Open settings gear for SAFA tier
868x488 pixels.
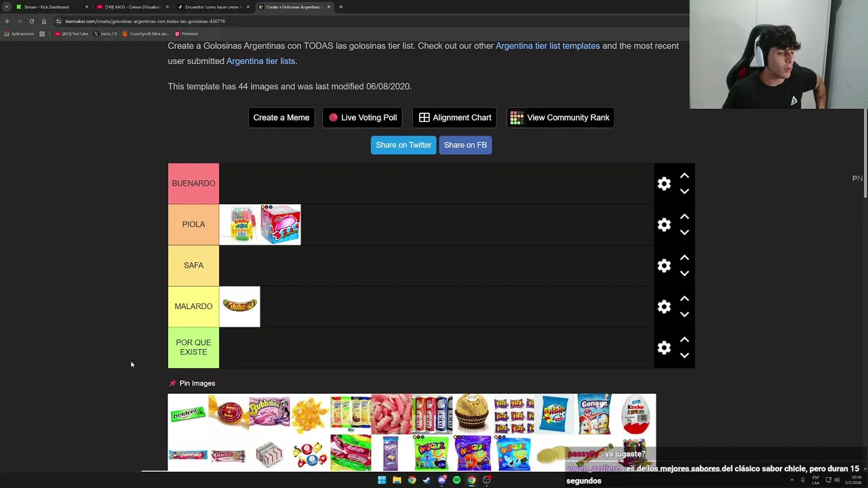tap(664, 266)
